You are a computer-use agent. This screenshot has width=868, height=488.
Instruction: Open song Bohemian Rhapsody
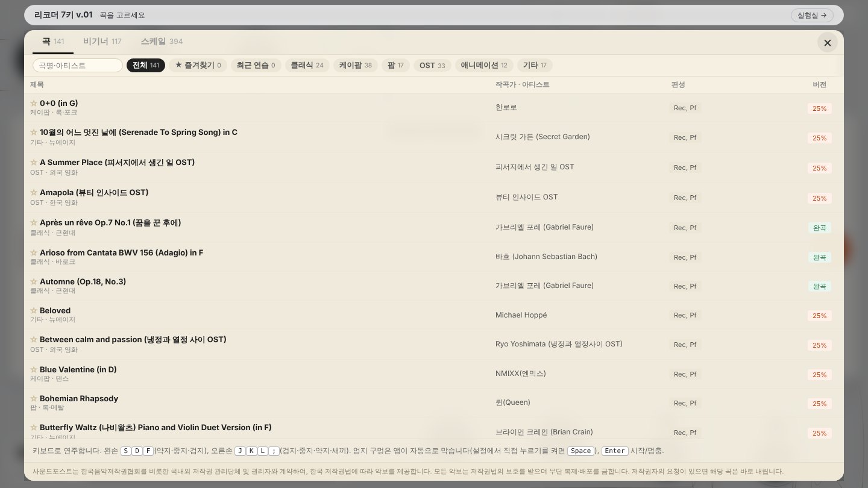(79, 398)
